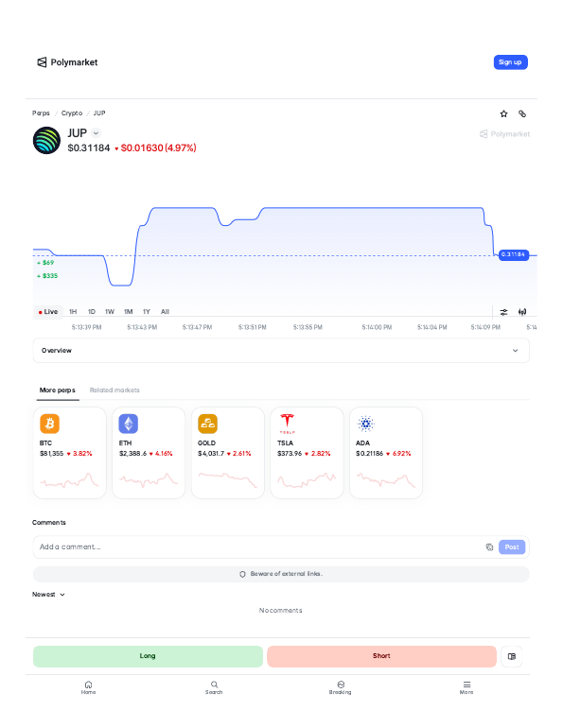563x728 pixels.
Task: Open chart settings sliders icon
Action: point(503,312)
